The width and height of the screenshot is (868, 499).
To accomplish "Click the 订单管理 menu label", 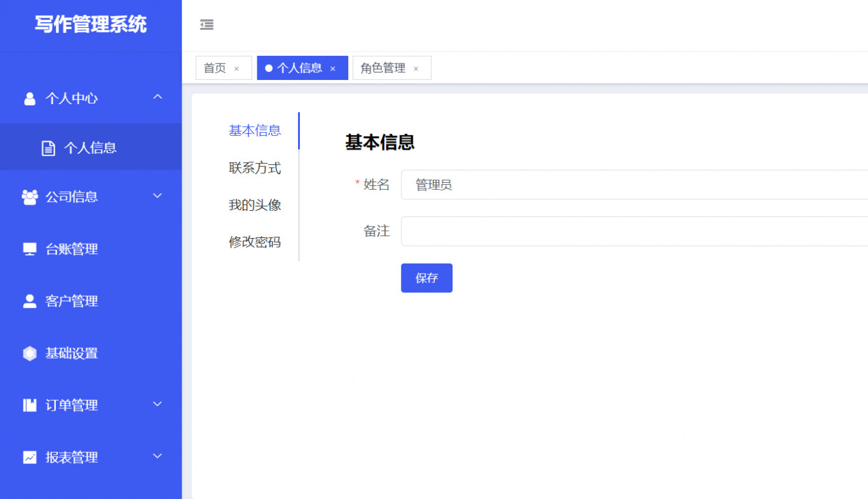I will pos(72,405).
